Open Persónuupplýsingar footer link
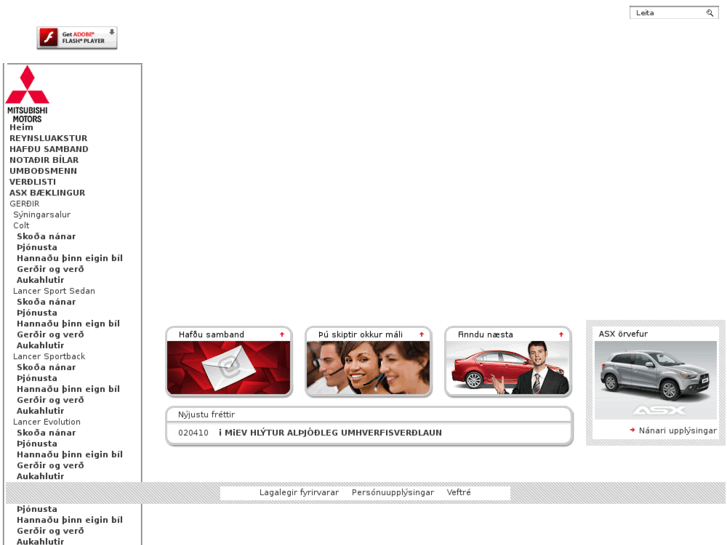This screenshot has height=545, width=727. point(393,492)
